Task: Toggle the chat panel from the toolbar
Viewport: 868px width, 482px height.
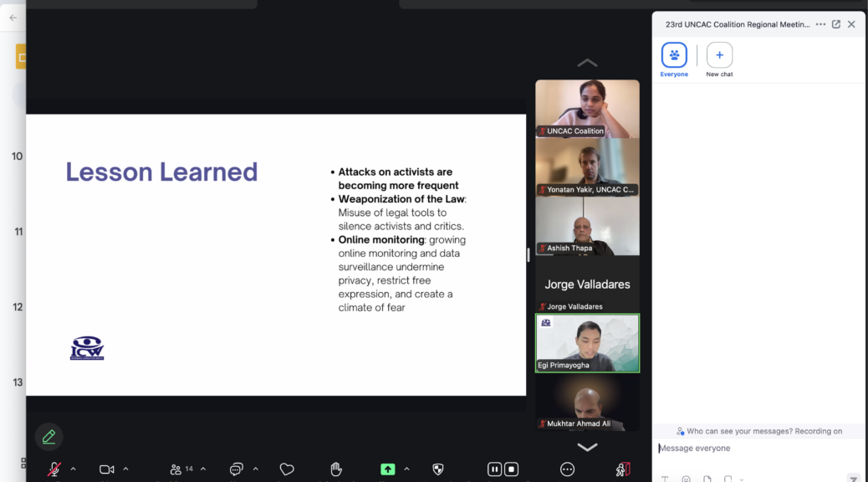Action: [x=236, y=469]
